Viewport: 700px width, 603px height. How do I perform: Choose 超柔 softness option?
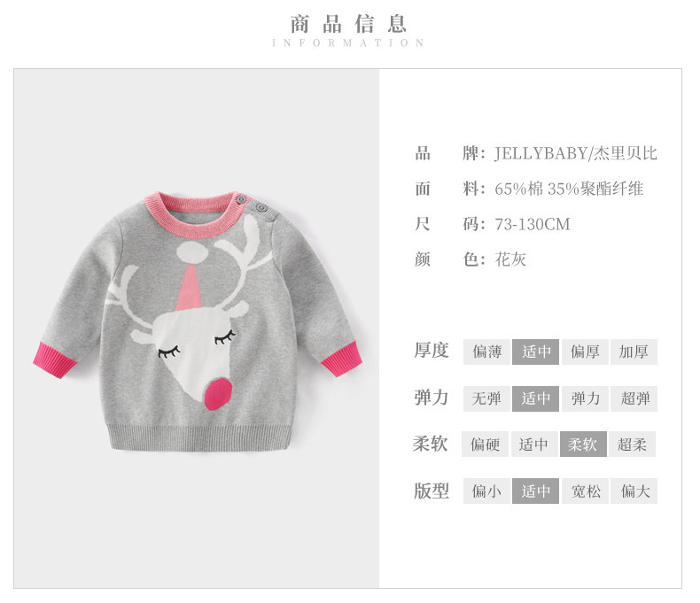632,445
